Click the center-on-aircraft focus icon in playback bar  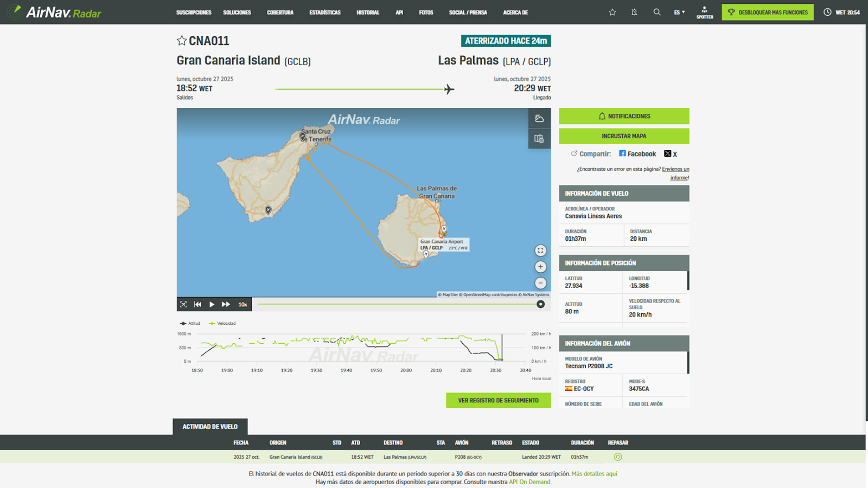pos(183,304)
